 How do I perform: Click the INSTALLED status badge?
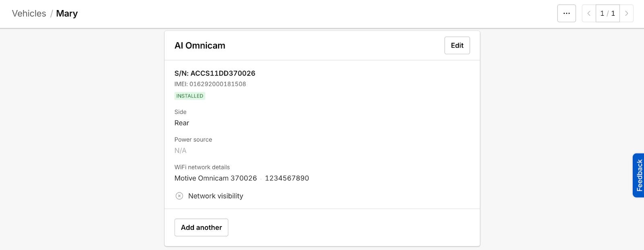tap(190, 96)
